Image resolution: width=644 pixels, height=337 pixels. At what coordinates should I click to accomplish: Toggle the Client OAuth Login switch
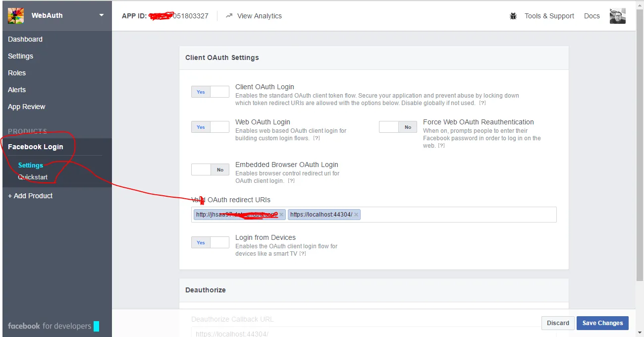pos(210,92)
